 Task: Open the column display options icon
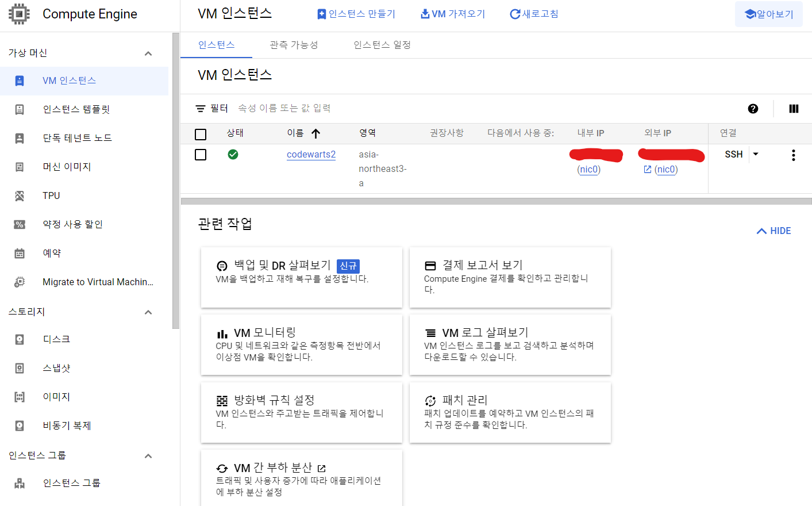click(x=794, y=109)
